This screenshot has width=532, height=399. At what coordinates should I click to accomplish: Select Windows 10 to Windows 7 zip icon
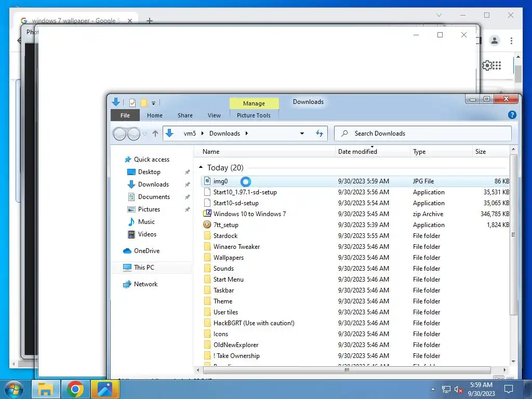207,214
